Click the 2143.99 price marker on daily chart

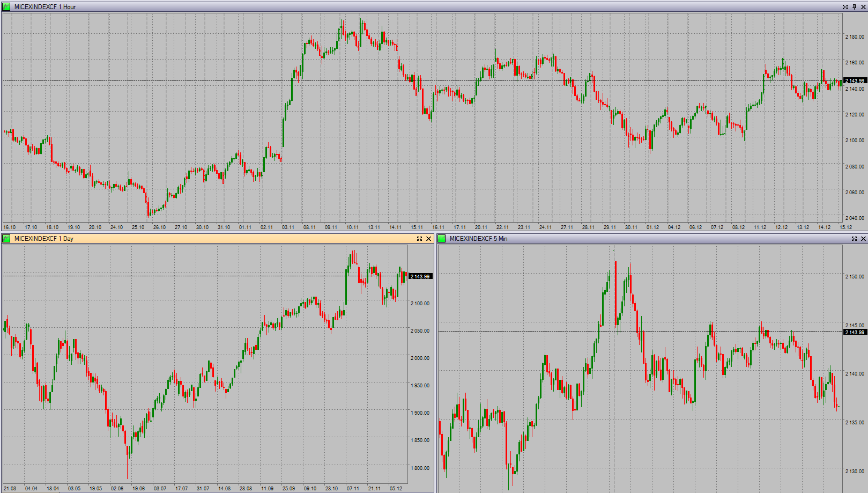420,276
